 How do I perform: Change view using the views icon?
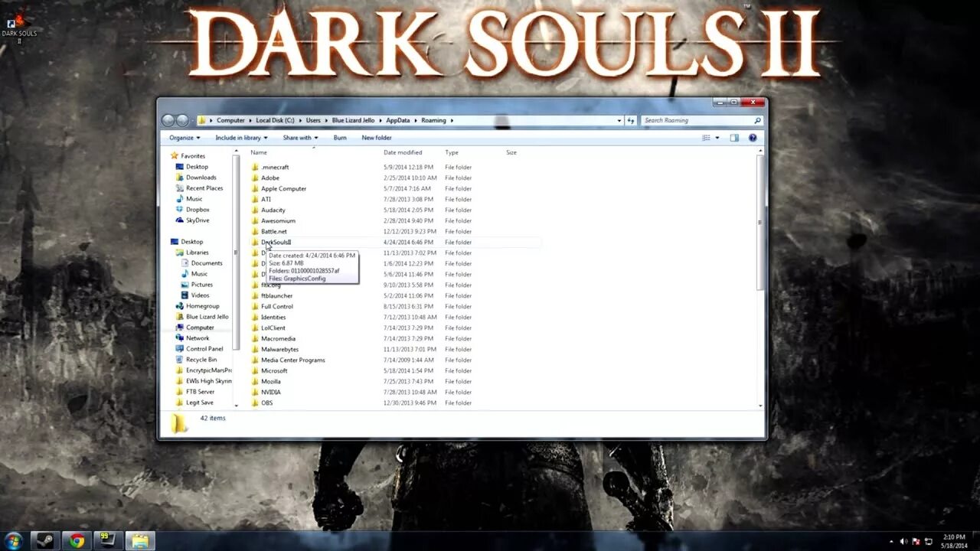pos(707,138)
